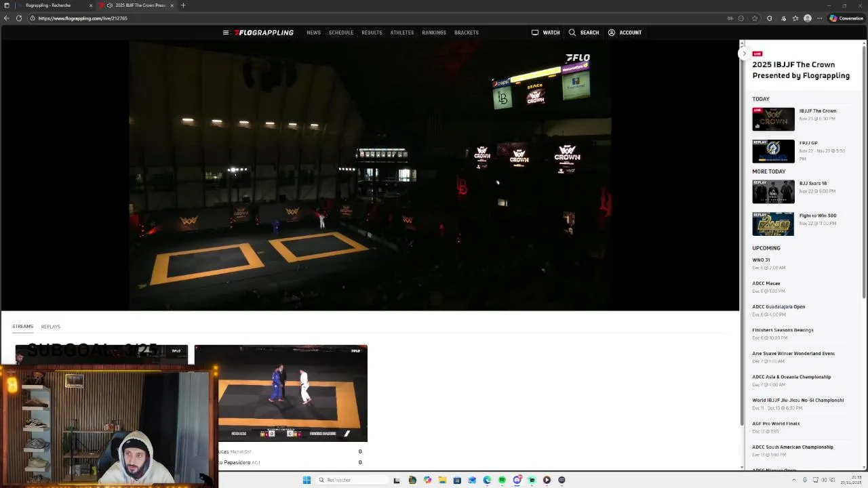Click the Watch button in the header

coord(546,33)
